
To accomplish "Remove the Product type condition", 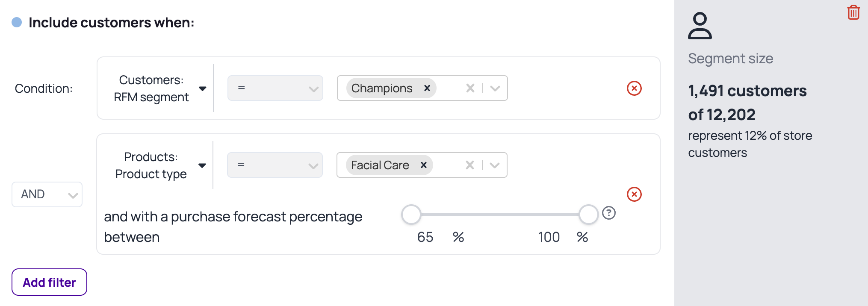I will point(634,194).
